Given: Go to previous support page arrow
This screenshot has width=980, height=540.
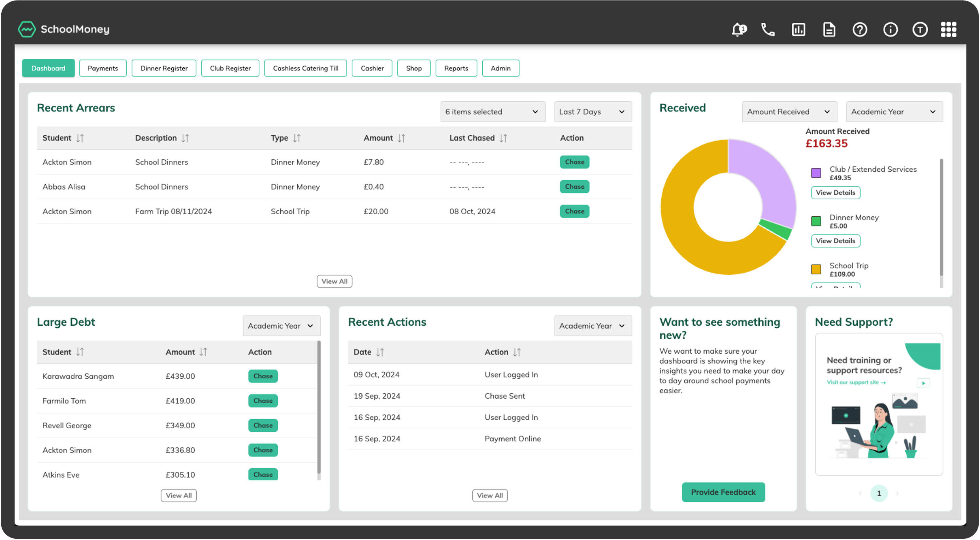Looking at the screenshot, I should pos(860,493).
